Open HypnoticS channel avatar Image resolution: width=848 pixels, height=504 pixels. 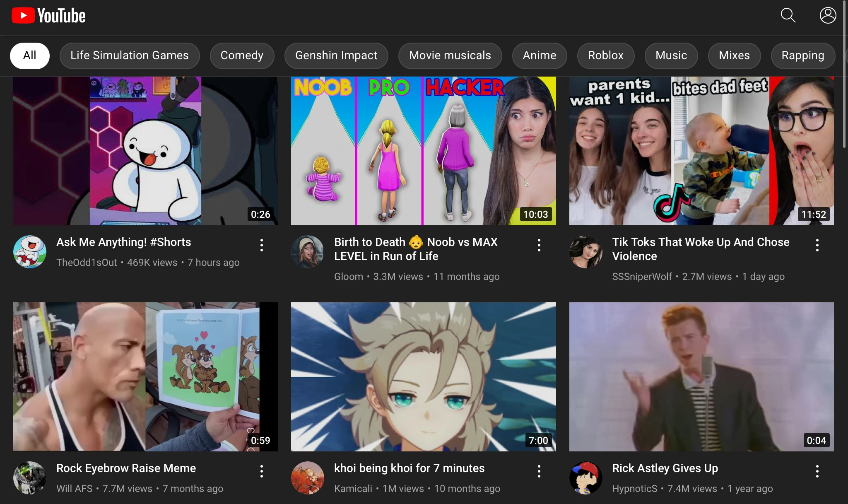[x=585, y=477]
